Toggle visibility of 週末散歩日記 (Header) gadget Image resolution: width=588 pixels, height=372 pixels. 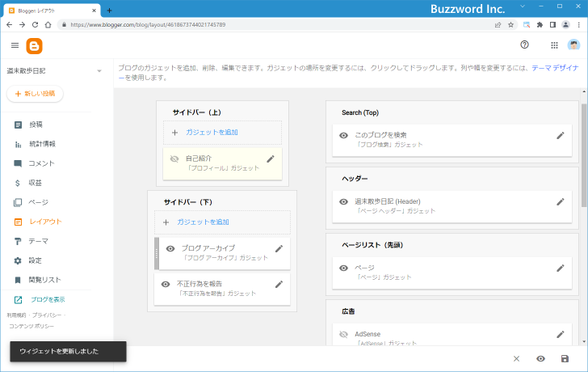tap(343, 202)
